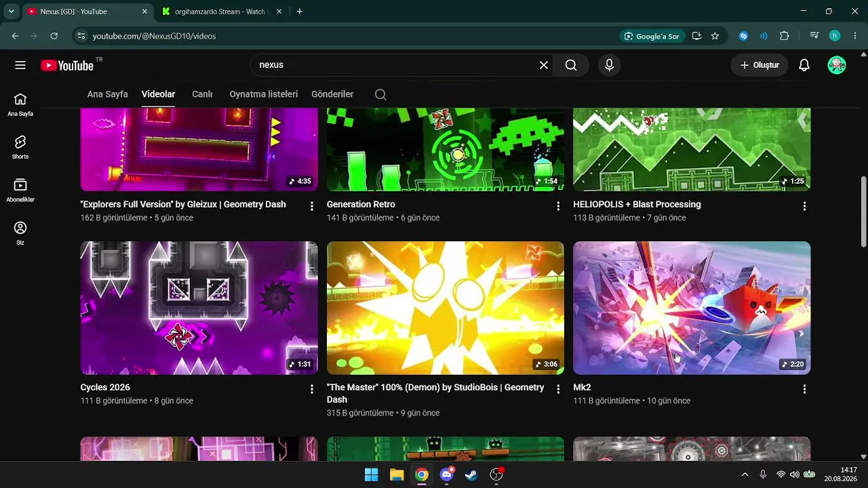Play the HELIOPOLIS thumbnail
Image resolution: width=868 pixels, height=488 pixels.
click(x=692, y=150)
